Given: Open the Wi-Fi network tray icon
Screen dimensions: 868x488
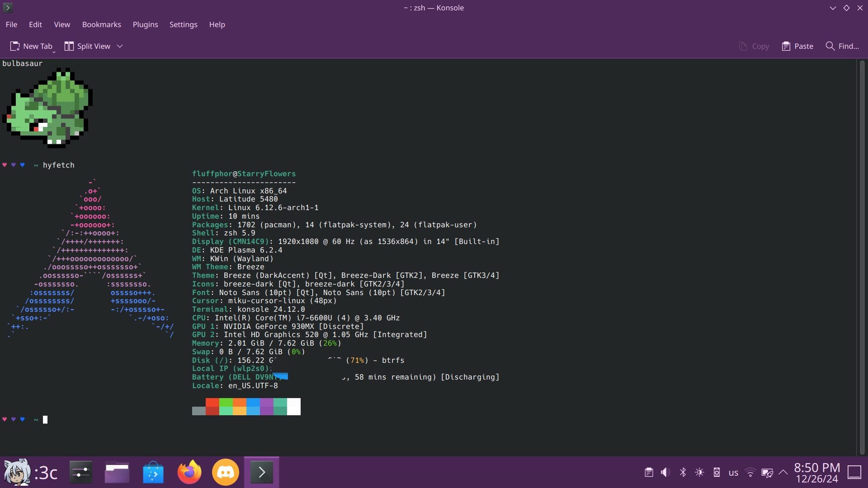Looking at the screenshot, I should [750, 473].
